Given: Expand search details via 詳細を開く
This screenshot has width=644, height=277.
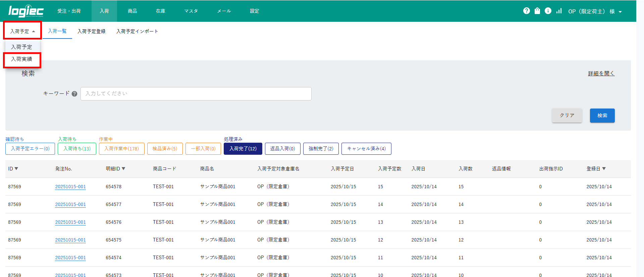Looking at the screenshot, I should point(601,73).
